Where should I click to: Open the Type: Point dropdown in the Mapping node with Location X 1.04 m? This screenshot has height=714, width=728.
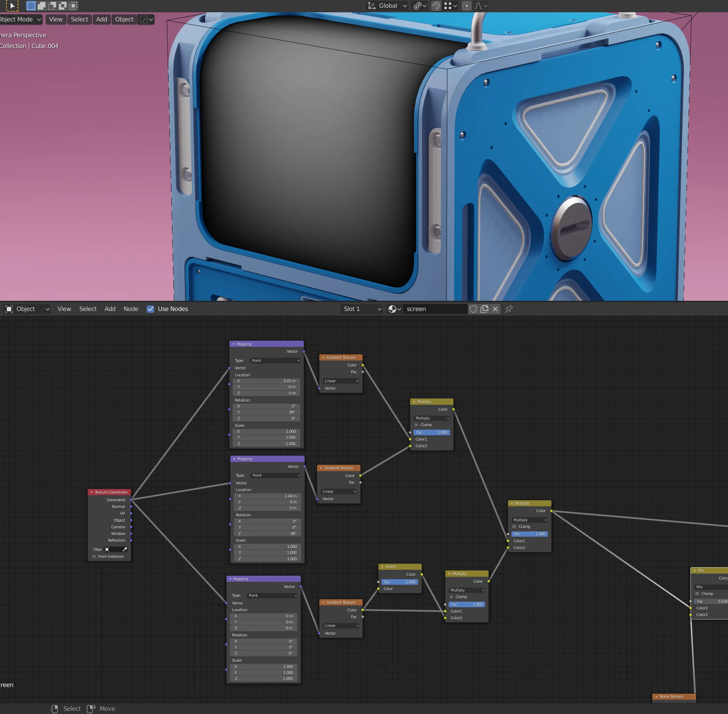276,476
